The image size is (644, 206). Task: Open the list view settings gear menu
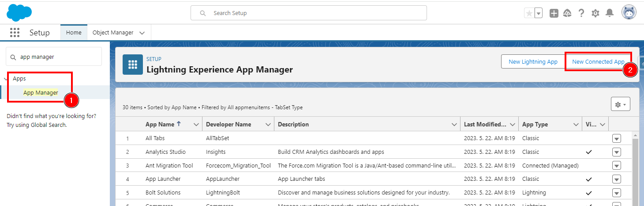tap(620, 104)
